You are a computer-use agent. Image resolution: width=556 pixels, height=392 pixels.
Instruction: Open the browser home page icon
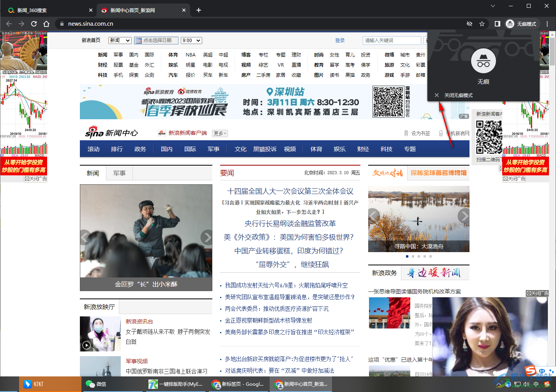[46, 24]
